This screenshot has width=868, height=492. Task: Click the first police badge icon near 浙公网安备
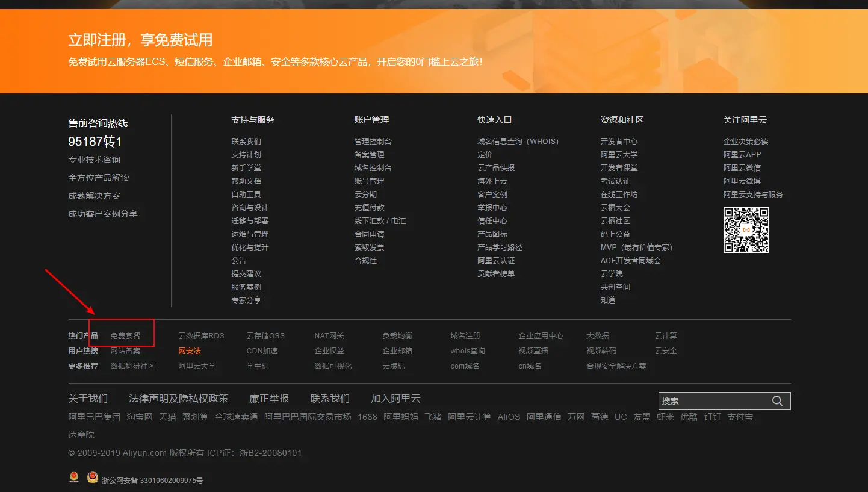(73, 476)
